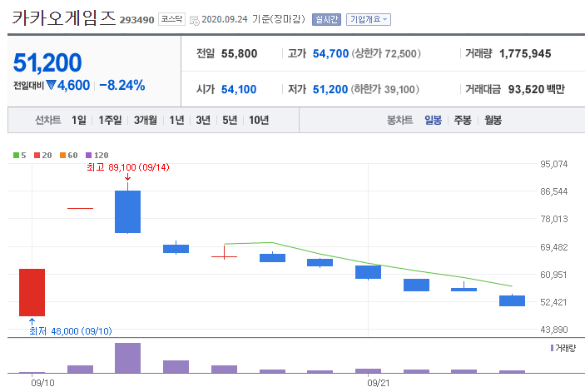Viewport: 585px width, 392px height.
Task: Click the calendar icon beside the date
Action: (195, 19)
